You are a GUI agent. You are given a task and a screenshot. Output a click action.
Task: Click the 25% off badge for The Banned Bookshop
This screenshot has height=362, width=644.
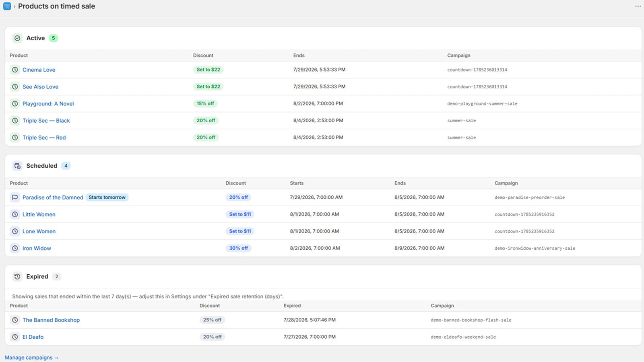[x=213, y=320]
